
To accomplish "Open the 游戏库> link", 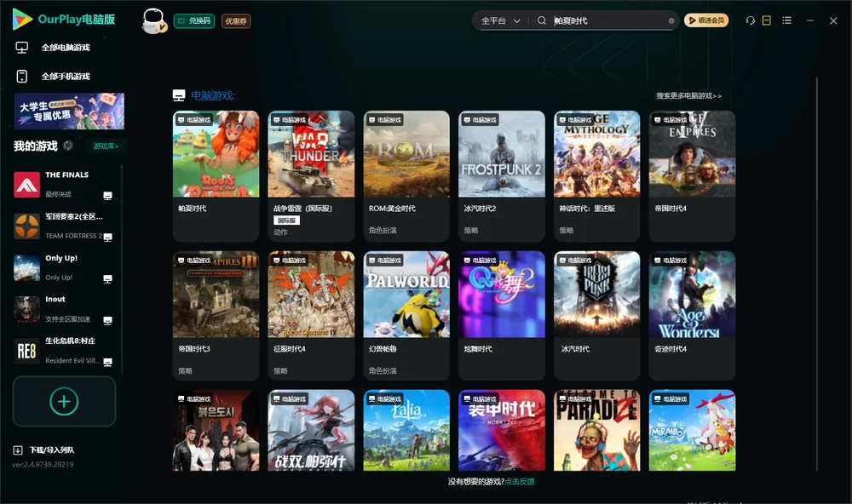I will pos(106,146).
